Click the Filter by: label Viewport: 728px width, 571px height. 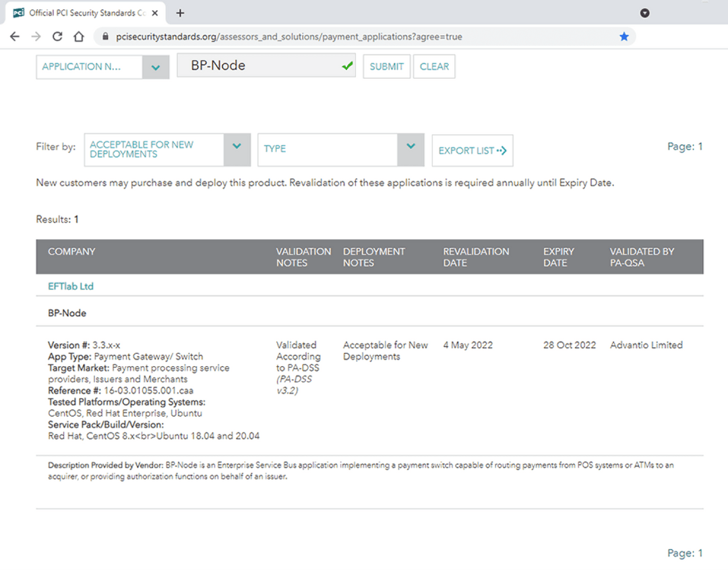[x=56, y=147]
